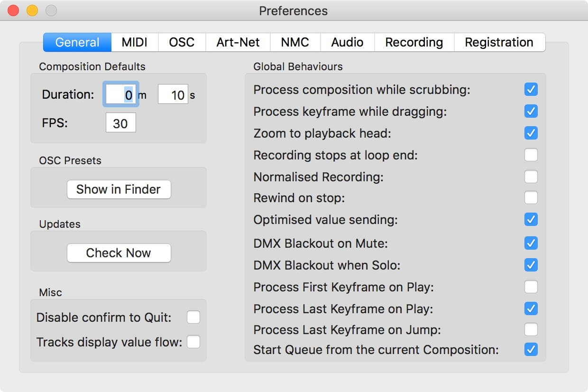Viewport: 588px width, 392px height.
Task: Enable Tracks display value flow
Action: click(x=193, y=342)
